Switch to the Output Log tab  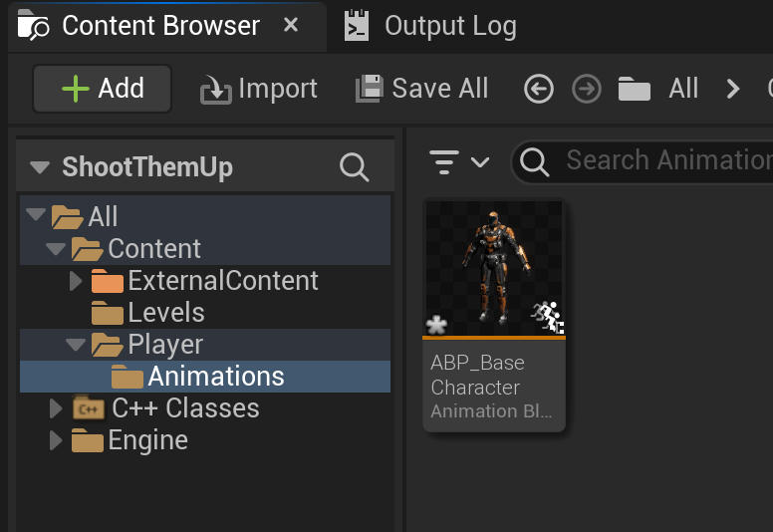(431, 26)
